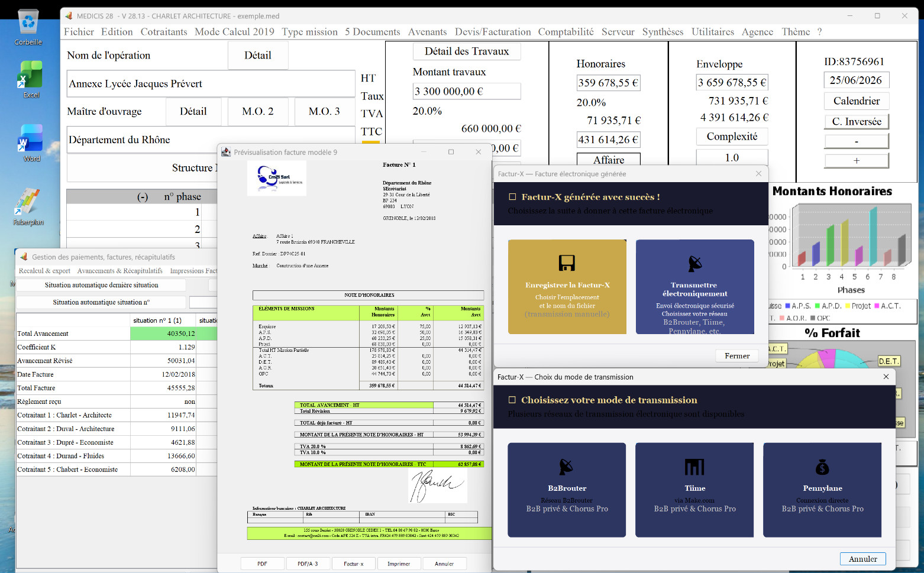Click the M.O. 2 button

pos(258,112)
